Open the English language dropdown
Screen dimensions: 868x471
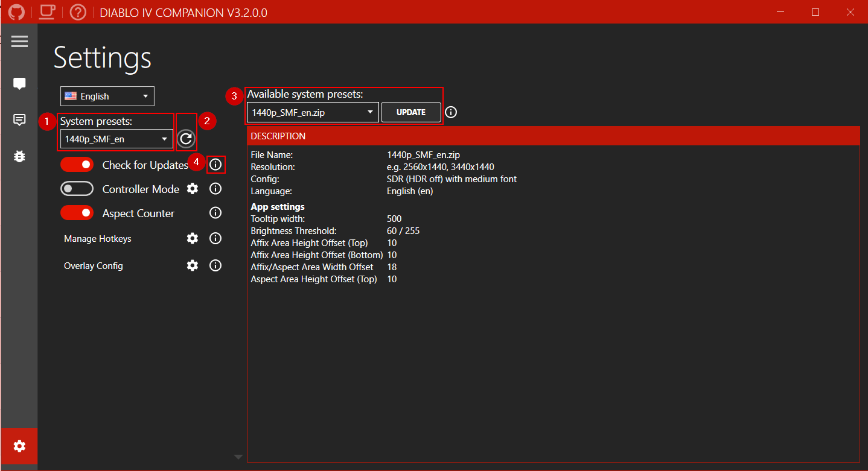tap(107, 96)
